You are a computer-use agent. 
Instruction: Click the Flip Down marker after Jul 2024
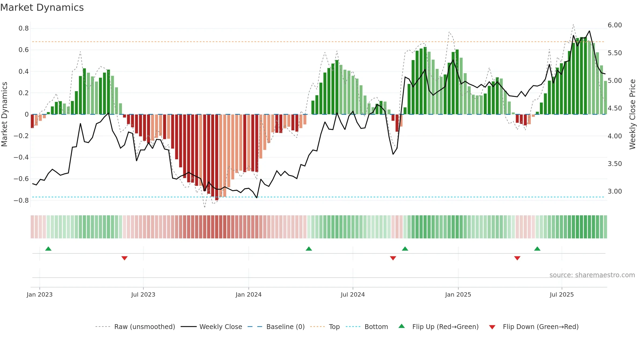[x=393, y=258]
